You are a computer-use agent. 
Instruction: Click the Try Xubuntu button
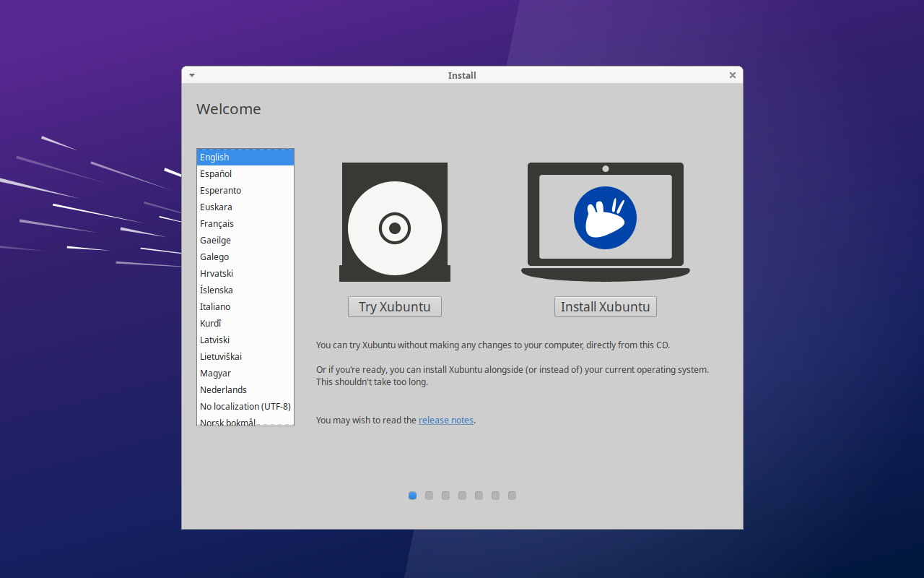395,306
